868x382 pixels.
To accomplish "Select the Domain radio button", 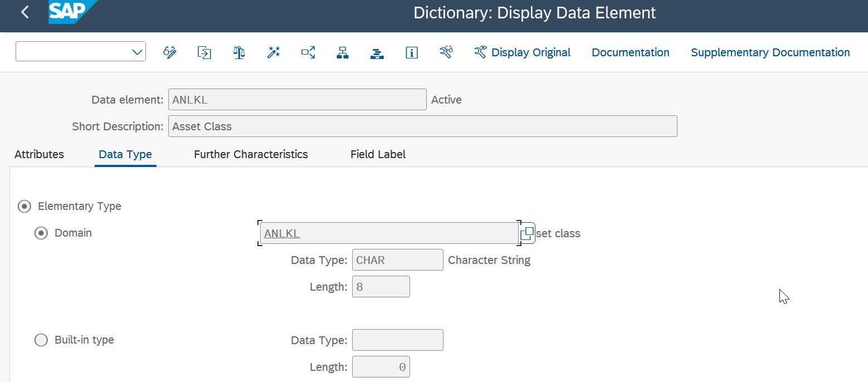I will 41,233.
